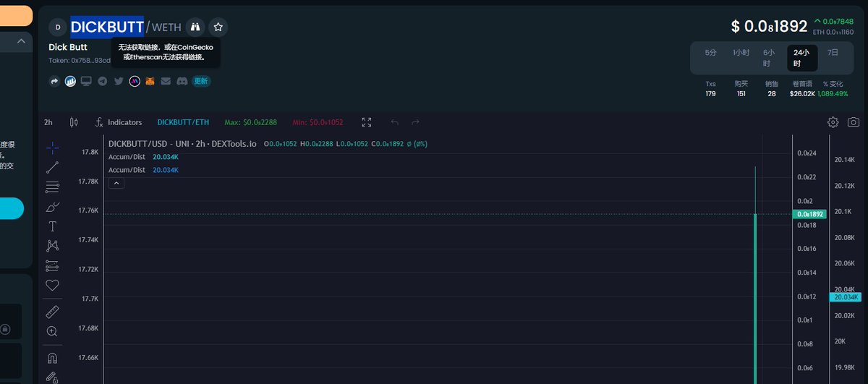Click the $ 0.0₈1892 price header
This screenshot has height=384, width=868.
(x=769, y=27)
